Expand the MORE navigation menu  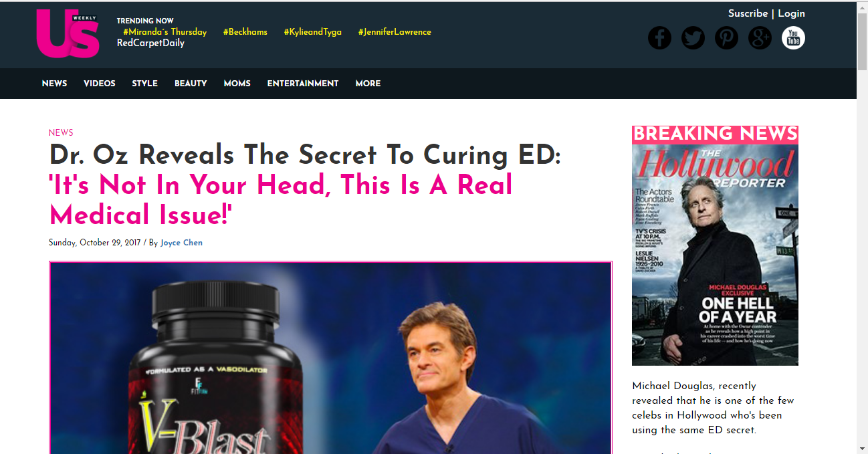click(368, 84)
